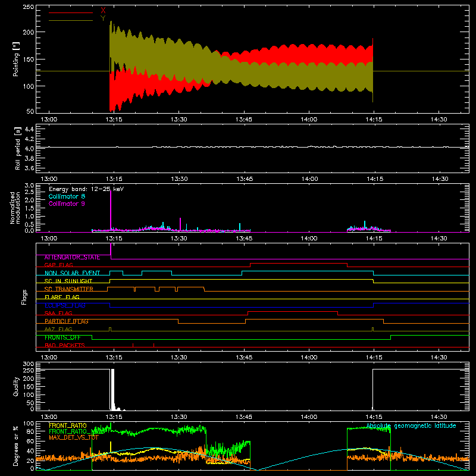Click the 300 tick on Quality axis
Screen dimensions: 476x476
[29, 364]
